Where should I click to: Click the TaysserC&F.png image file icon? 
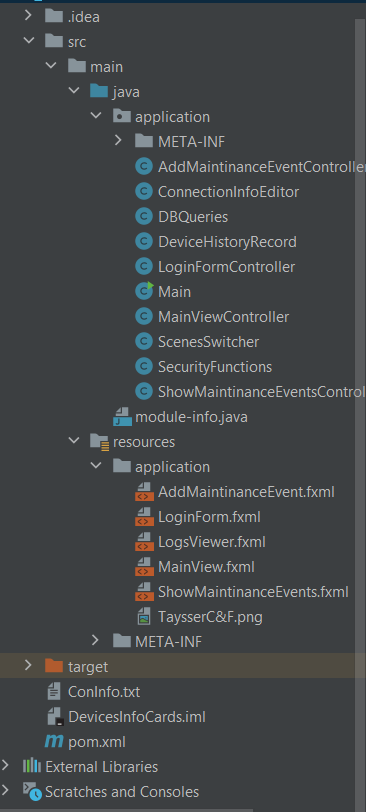[144, 617]
